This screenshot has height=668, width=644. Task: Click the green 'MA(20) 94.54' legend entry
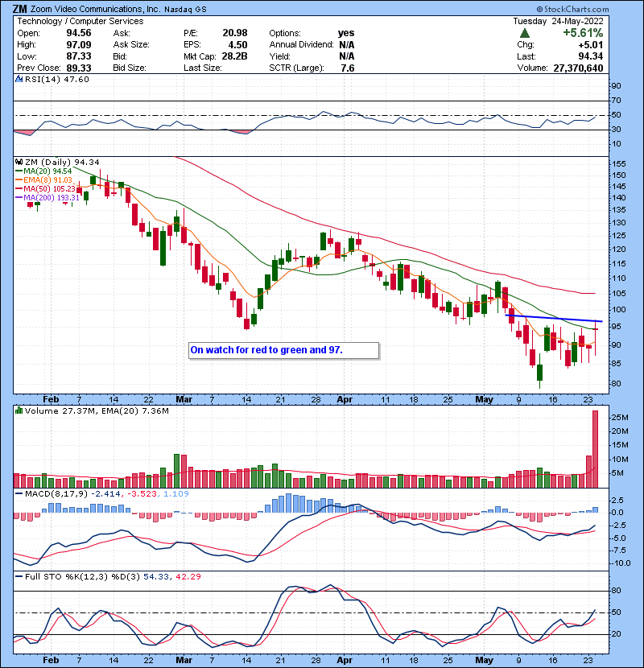[x=43, y=171]
